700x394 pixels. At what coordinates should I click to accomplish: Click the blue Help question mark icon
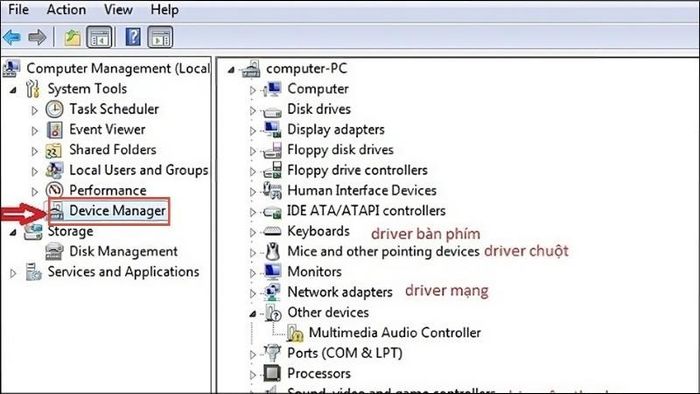point(133,37)
